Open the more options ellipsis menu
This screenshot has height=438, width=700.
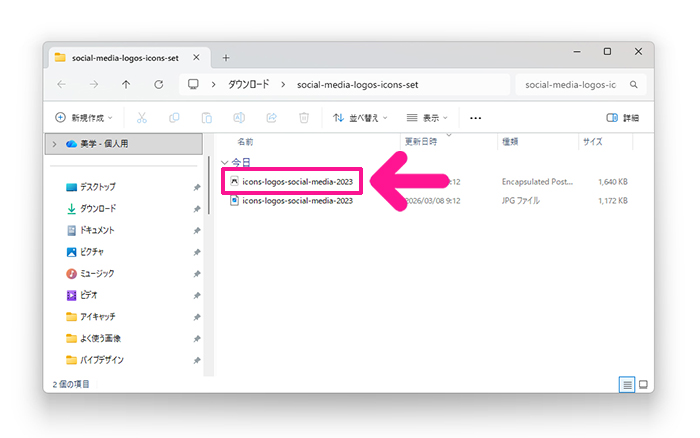(x=475, y=118)
